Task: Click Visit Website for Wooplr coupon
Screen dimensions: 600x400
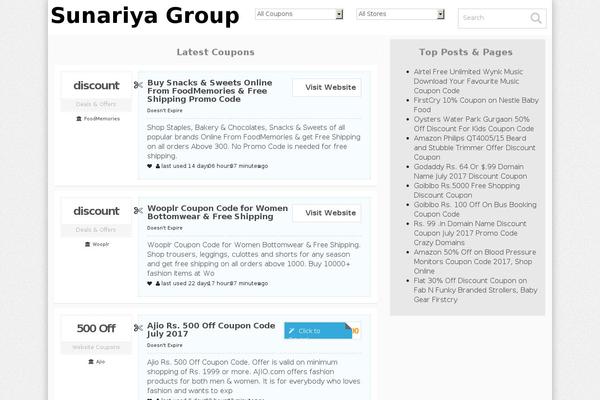Action: tap(327, 213)
